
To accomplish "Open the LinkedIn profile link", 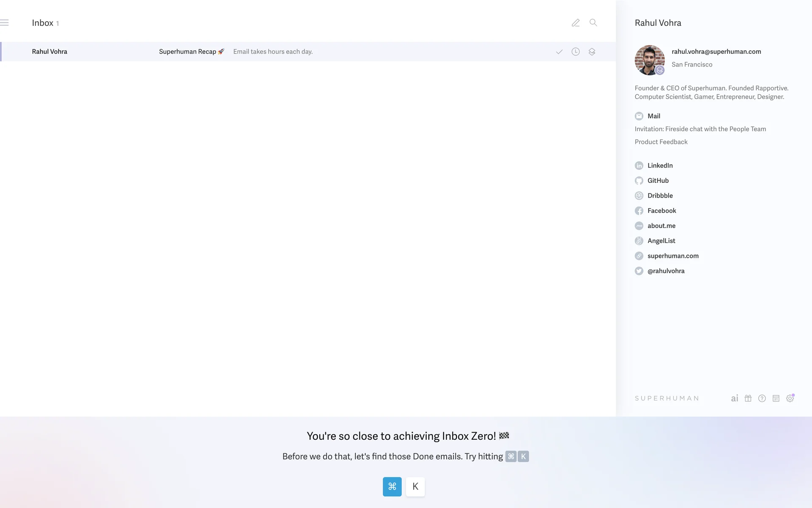I will (x=660, y=166).
